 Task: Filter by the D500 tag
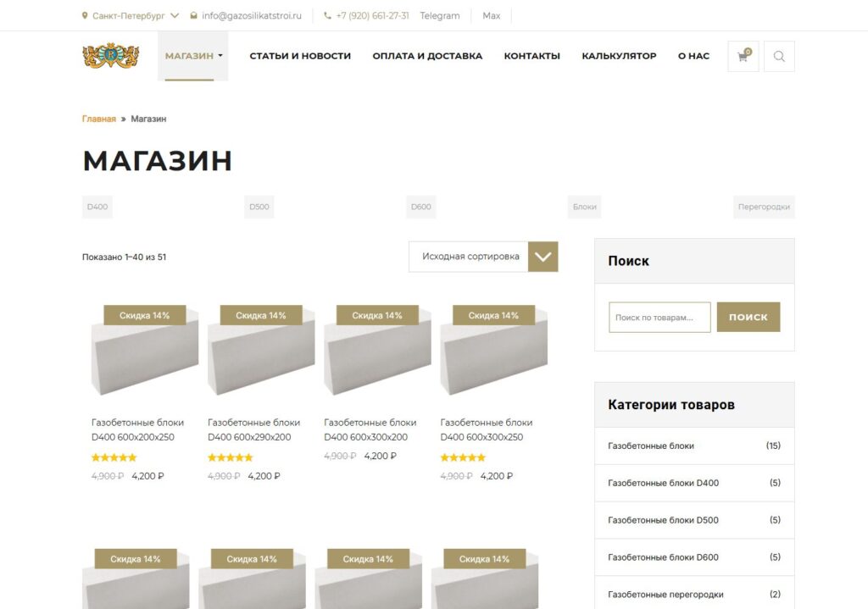[x=259, y=207]
